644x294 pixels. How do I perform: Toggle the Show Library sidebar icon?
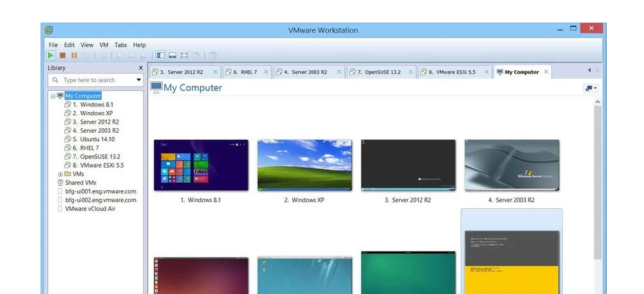click(160, 56)
